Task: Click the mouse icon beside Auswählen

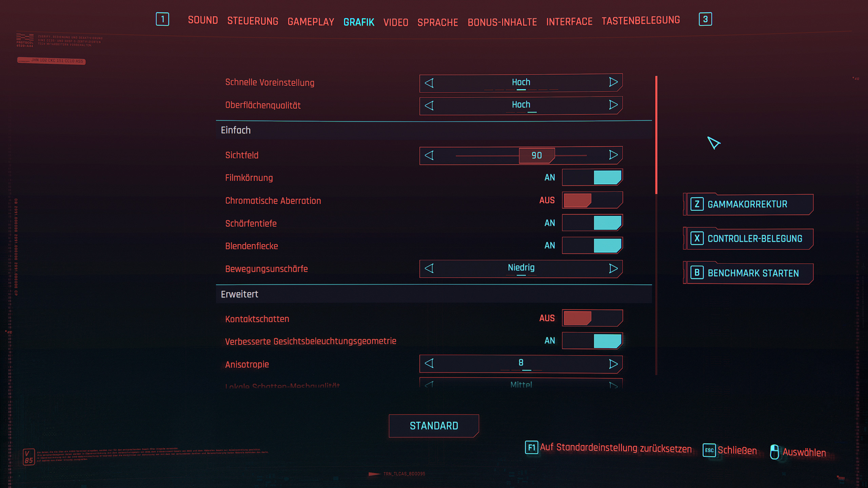Action: (774, 452)
